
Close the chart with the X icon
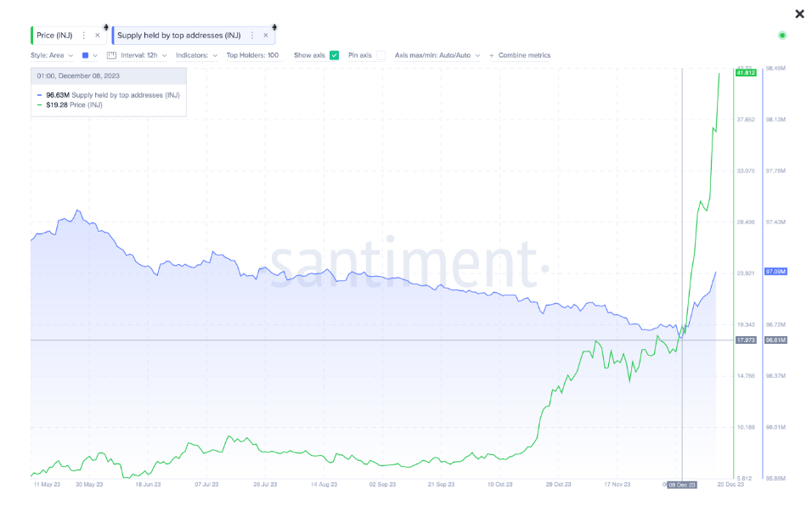click(x=799, y=14)
